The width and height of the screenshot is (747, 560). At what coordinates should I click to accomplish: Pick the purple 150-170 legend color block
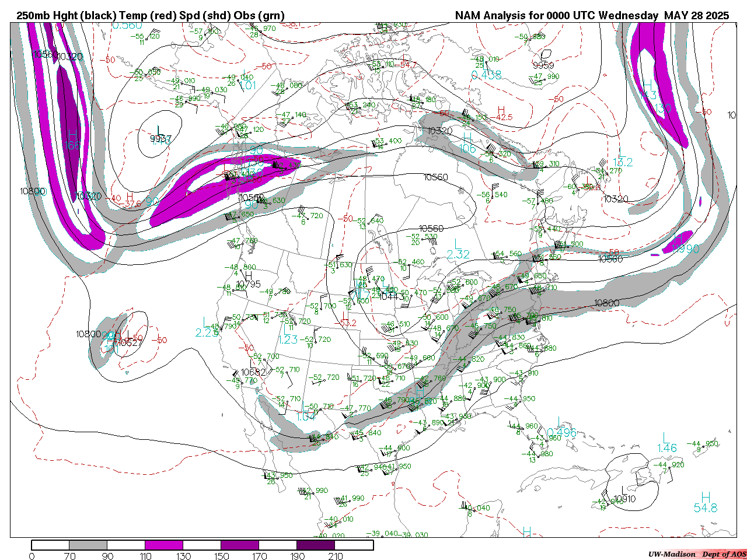(240, 545)
